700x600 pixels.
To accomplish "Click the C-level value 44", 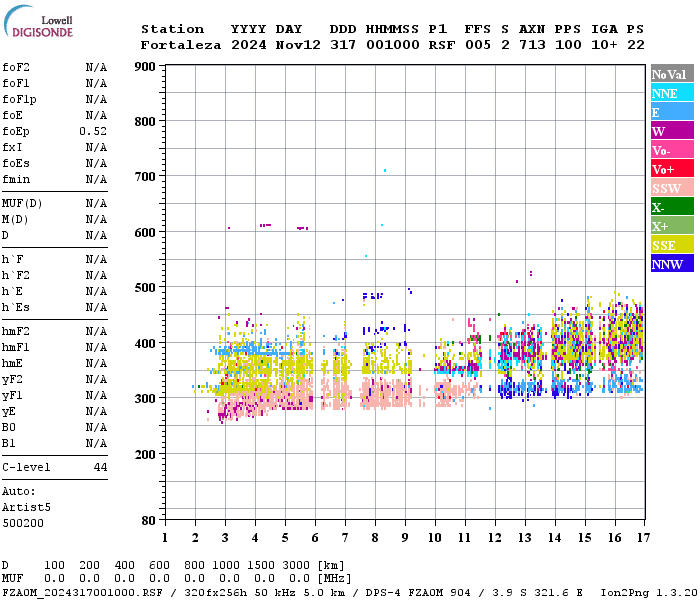I will 100,467.
